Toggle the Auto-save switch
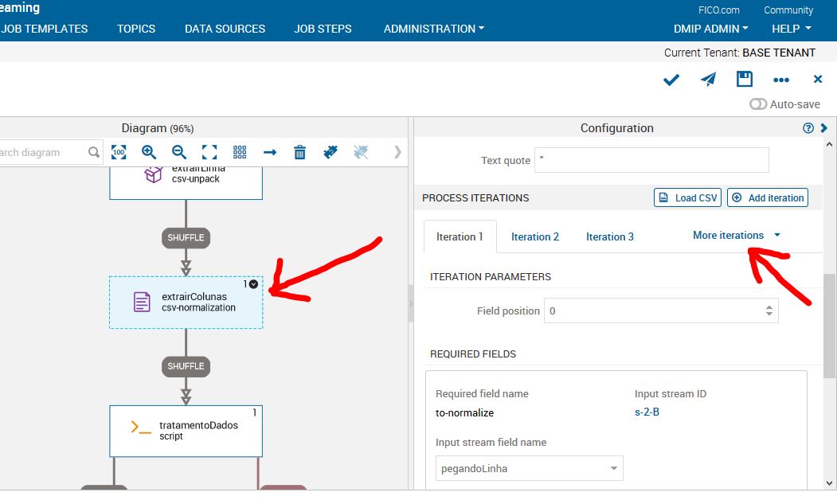This screenshot has height=504, width=837. (x=758, y=104)
